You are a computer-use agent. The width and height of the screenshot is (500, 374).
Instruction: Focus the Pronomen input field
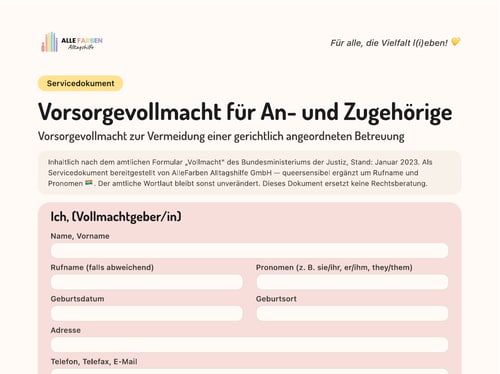click(352, 282)
